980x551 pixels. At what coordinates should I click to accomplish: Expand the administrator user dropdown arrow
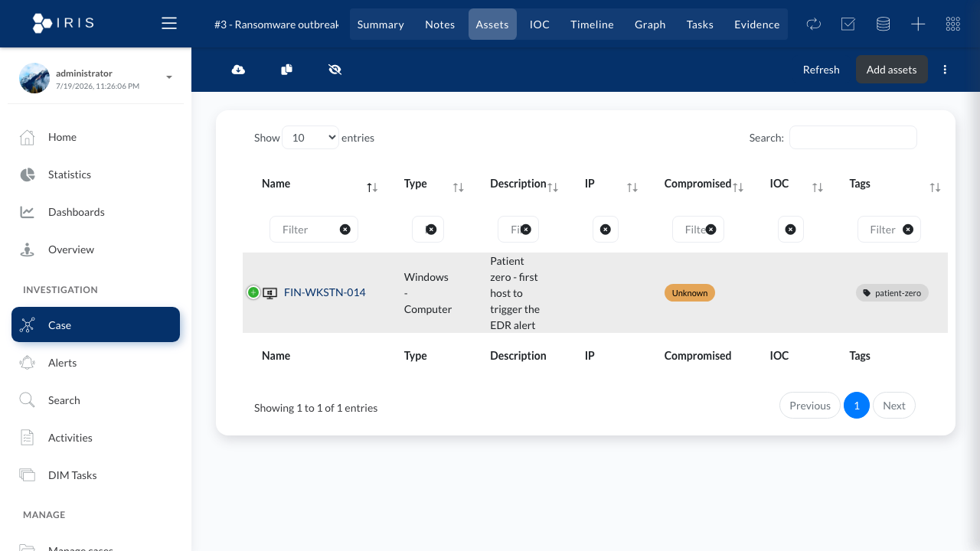click(169, 77)
